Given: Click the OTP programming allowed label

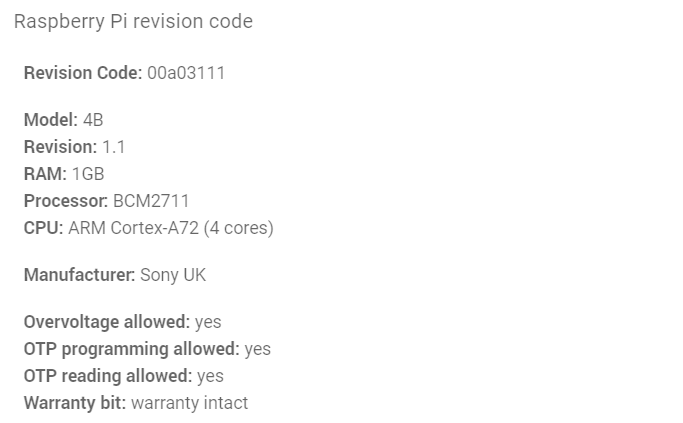Looking at the screenshot, I should tap(132, 349).
